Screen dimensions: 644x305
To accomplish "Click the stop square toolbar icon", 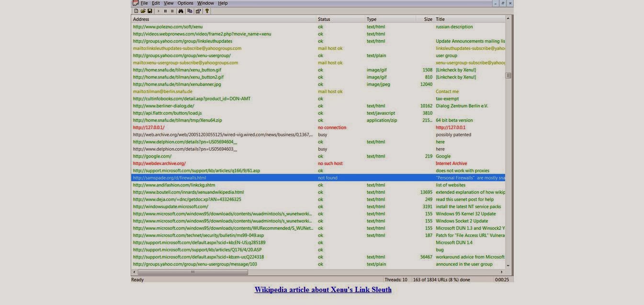I will [172, 11].
